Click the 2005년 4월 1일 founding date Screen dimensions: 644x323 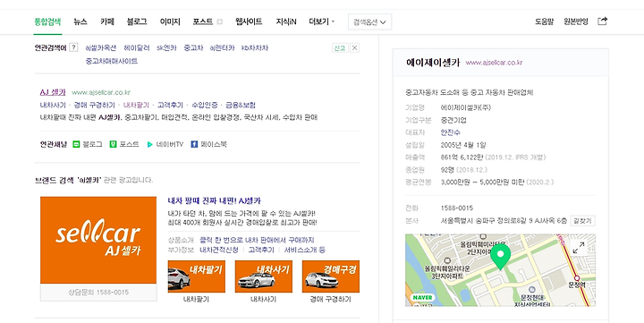point(463,145)
